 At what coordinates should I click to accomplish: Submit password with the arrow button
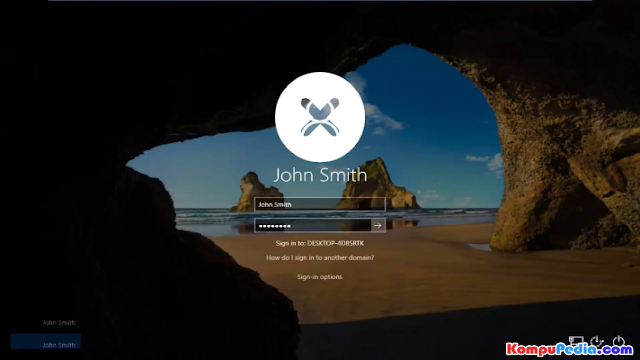(378, 225)
